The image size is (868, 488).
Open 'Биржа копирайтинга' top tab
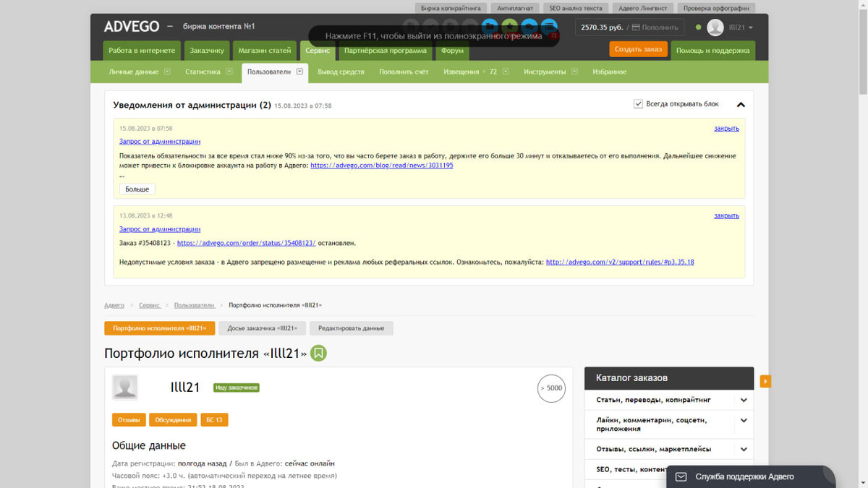pyautogui.click(x=451, y=8)
